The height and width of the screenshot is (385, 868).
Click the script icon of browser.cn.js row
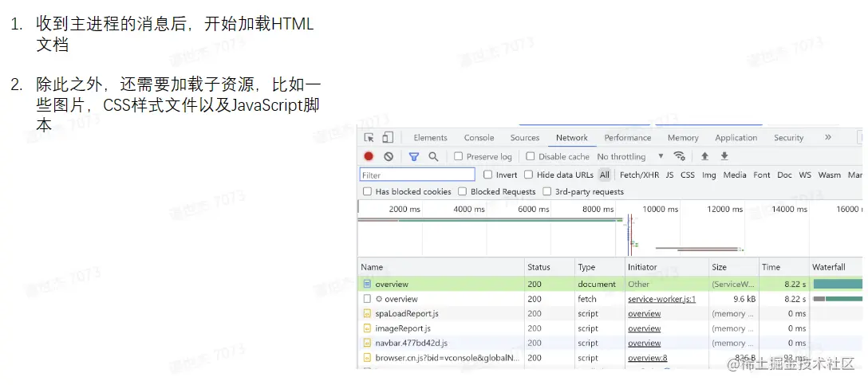(x=366, y=358)
